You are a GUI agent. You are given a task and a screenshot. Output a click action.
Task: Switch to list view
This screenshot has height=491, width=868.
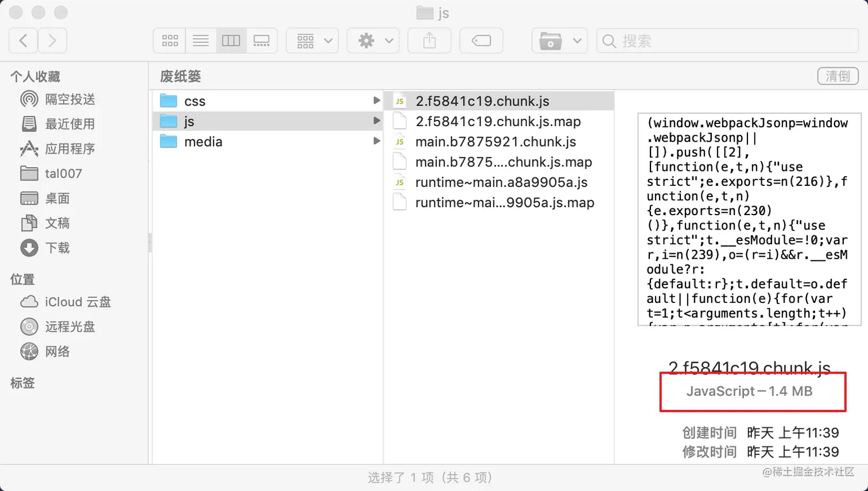tap(200, 41)
